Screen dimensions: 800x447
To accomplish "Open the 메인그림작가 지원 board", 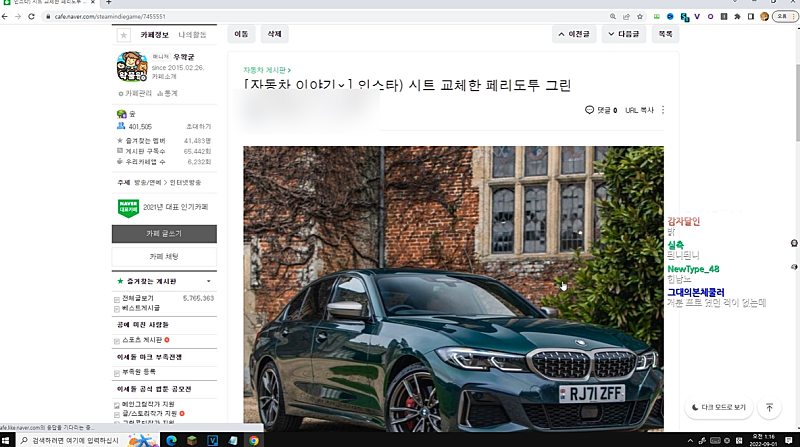I will (x=148, y=404).
